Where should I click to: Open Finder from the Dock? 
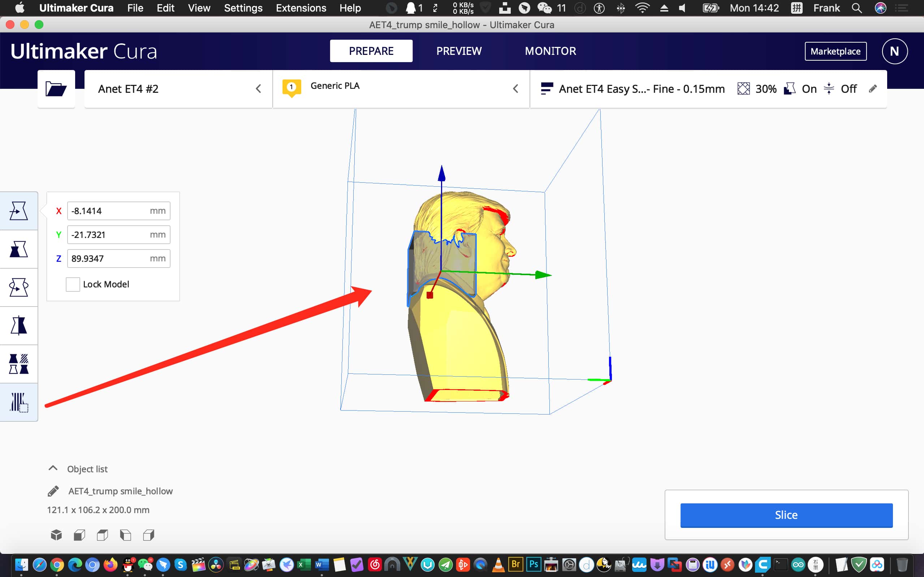[21, 564]
